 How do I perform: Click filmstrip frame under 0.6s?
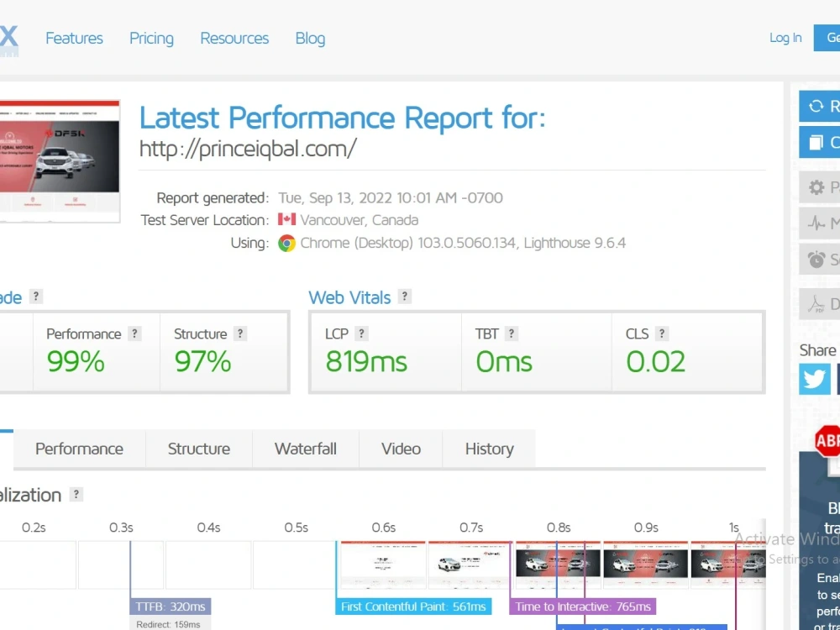click(383, 565)
